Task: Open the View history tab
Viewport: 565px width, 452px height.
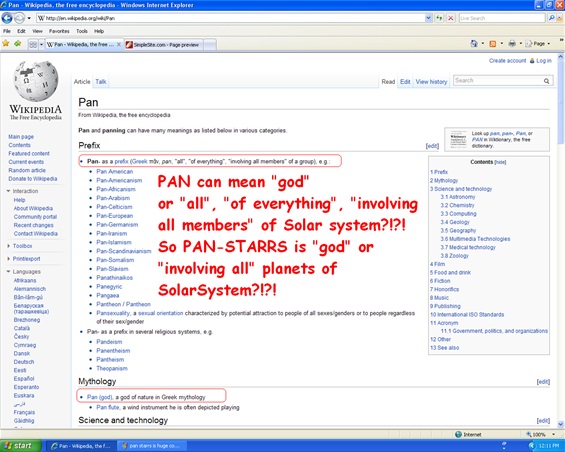Action: coord(431,82)
